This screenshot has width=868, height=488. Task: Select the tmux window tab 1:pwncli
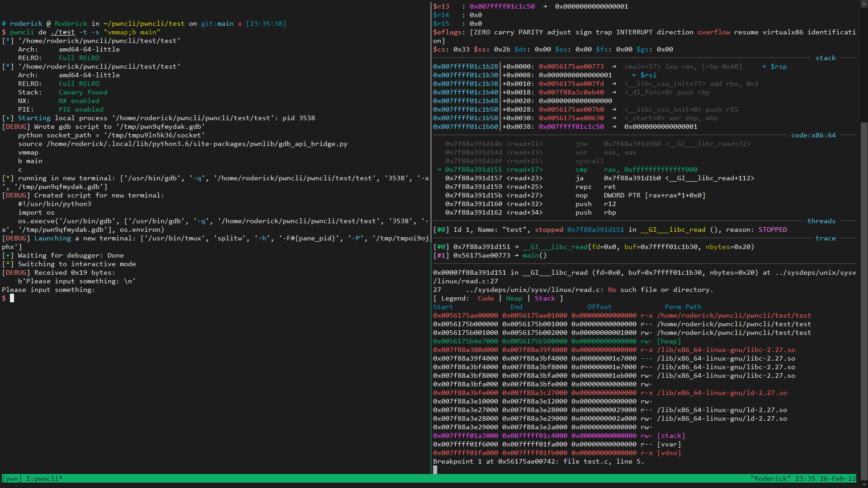[x=44, y=479]
